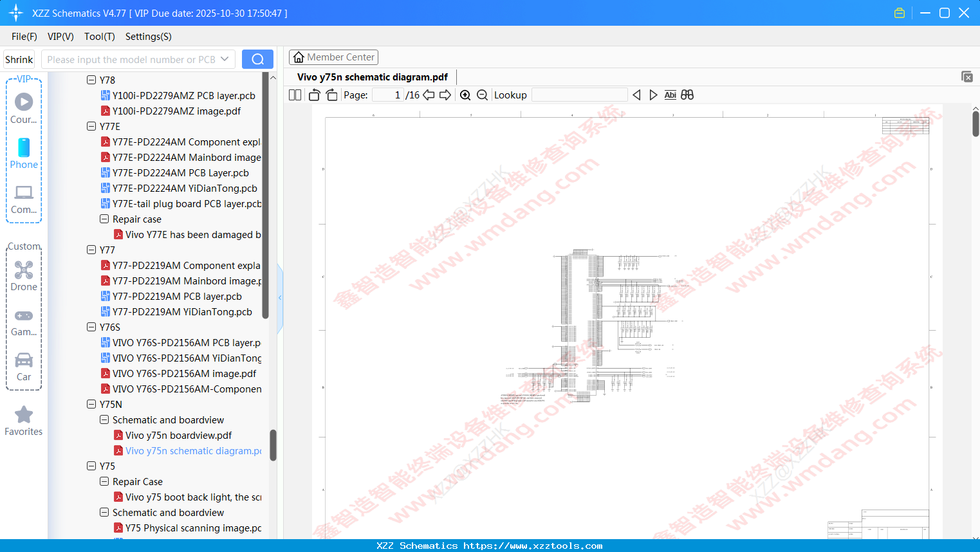Click the model number search input
The height and width of the screenshot is (552, 980).
[x=131, y=59]
